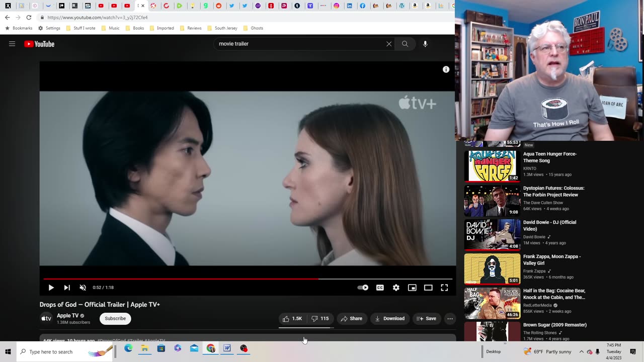Go to YouTube home via logo
The image size is (644, 362).
coord(39,44)
